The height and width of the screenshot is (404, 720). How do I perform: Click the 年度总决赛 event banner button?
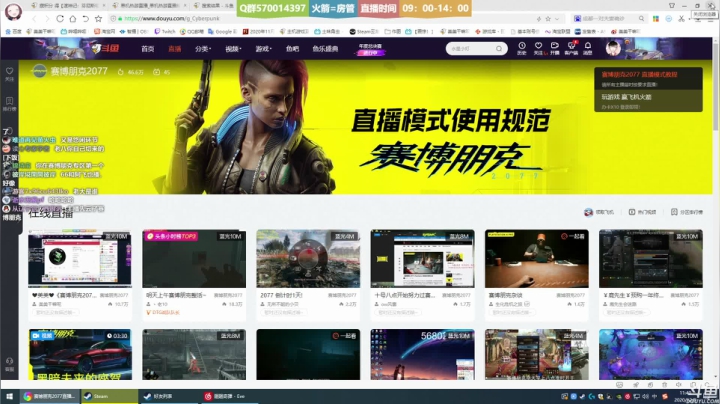point(370,49)
